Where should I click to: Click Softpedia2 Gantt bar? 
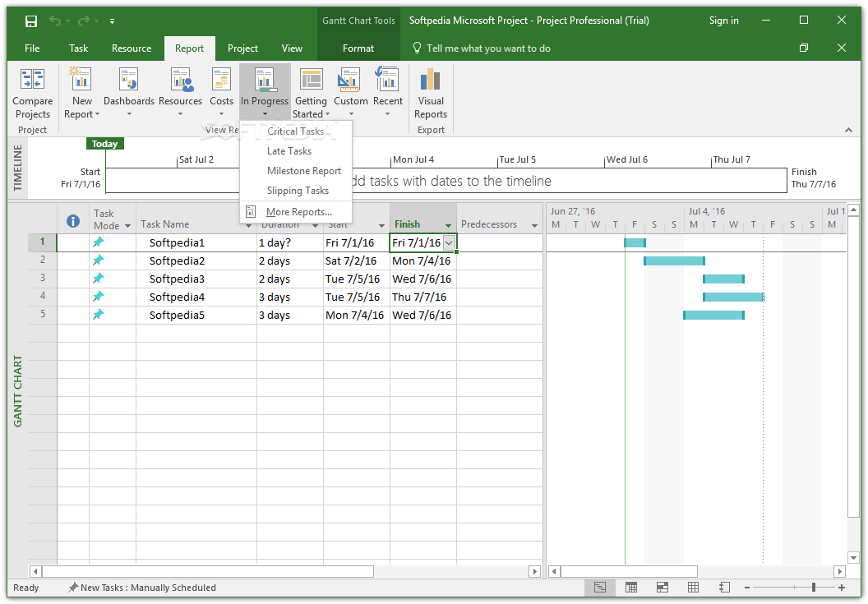(674, 261)
